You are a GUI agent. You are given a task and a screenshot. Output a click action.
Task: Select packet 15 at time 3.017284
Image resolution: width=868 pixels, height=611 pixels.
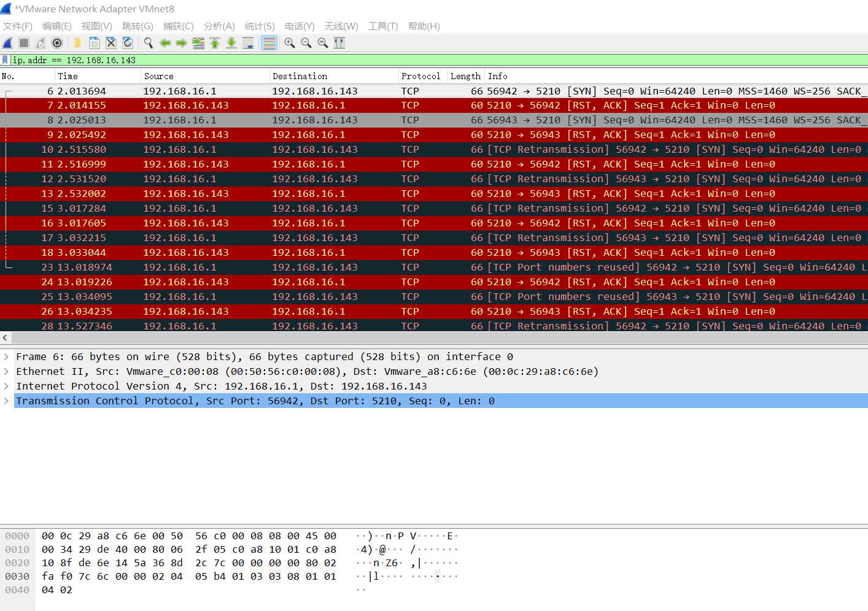coord(434,209)
